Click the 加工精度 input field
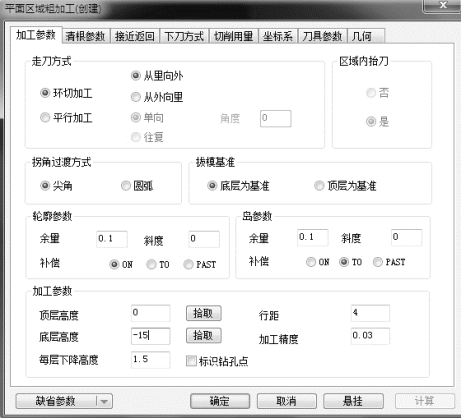The image size is (461, 418). click(370, 336)
